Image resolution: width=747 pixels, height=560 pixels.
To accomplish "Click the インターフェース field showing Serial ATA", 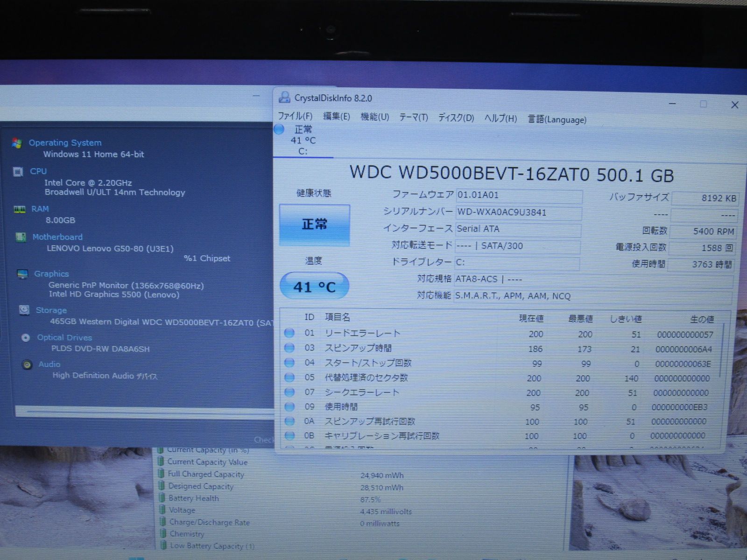I will tap(518, 229).
